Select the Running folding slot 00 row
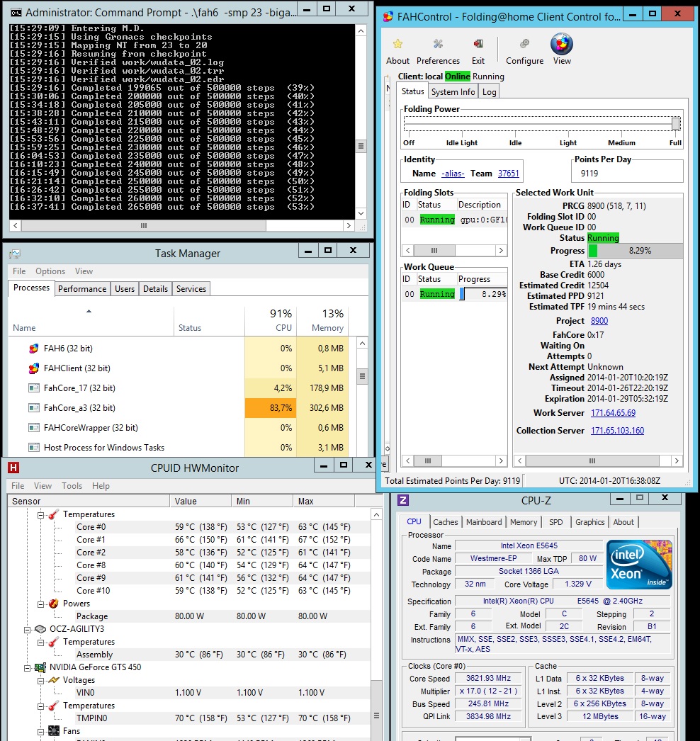 click(454, 220)
